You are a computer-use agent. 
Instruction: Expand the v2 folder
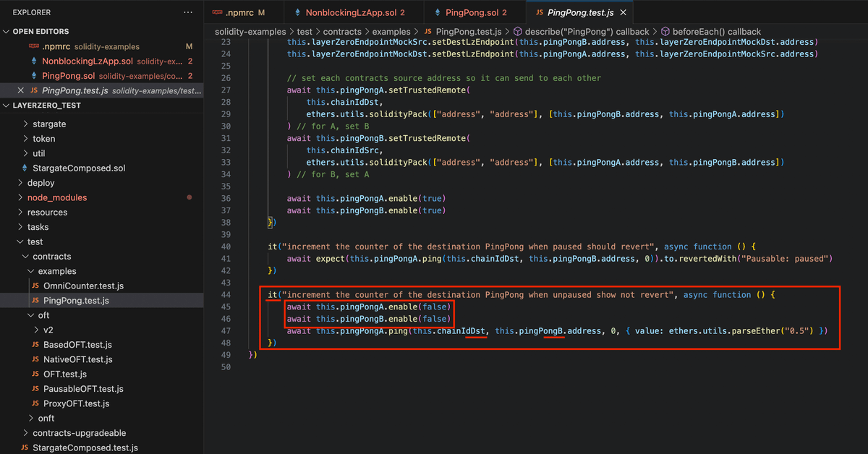pyautogui.click(x=48, y=330)
